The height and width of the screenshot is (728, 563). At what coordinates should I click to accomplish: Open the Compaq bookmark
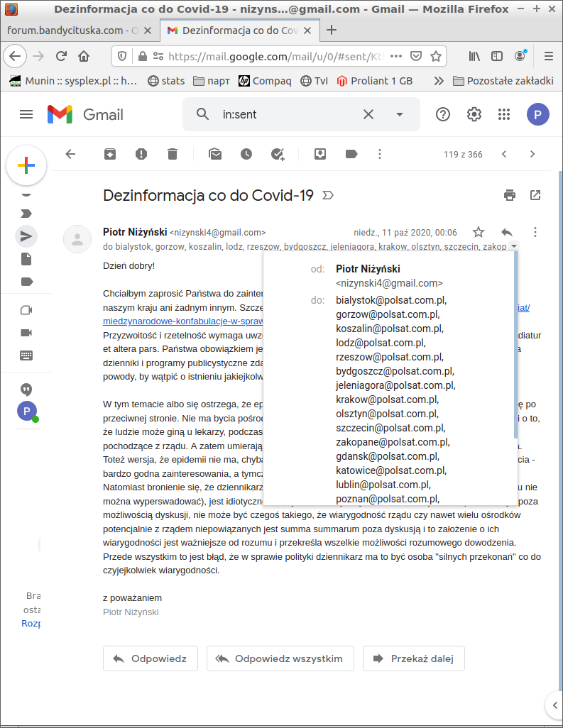coord(265,81)
